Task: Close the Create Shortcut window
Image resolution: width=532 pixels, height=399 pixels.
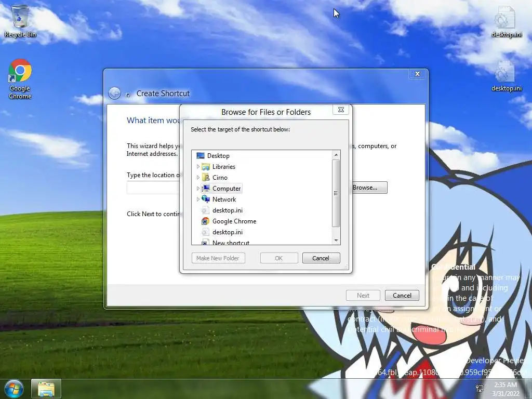Action: pyautogui.click(x=417, y=74)
